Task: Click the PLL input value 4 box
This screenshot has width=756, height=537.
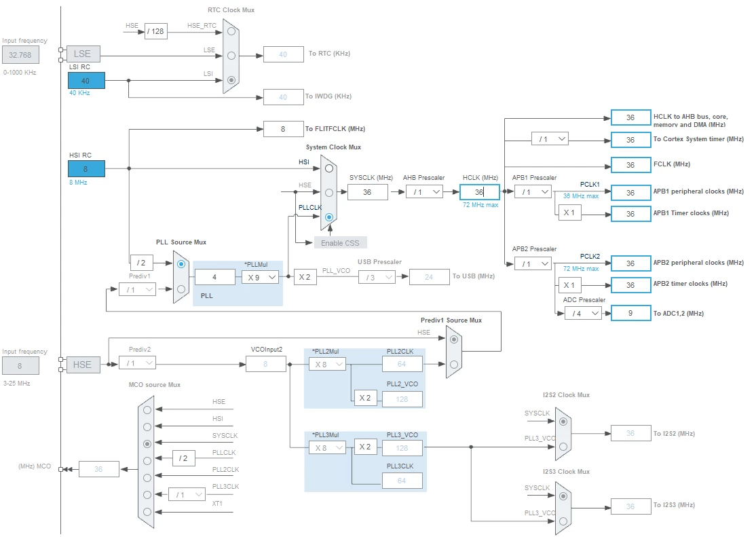Action: click(214, 277)
